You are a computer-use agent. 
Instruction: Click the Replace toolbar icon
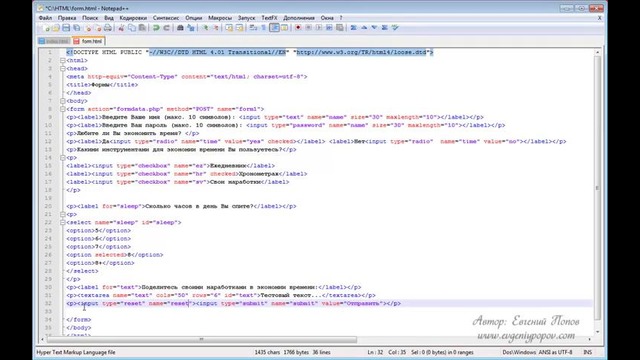pyautogui.click(x=191, y=28)
